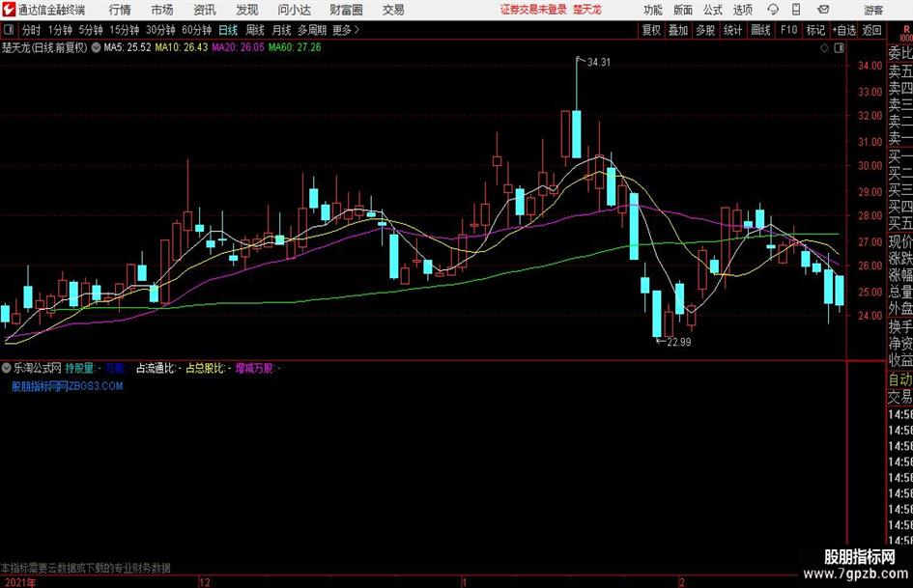Click the MA10: 26.43 value label

pos(181,47)
